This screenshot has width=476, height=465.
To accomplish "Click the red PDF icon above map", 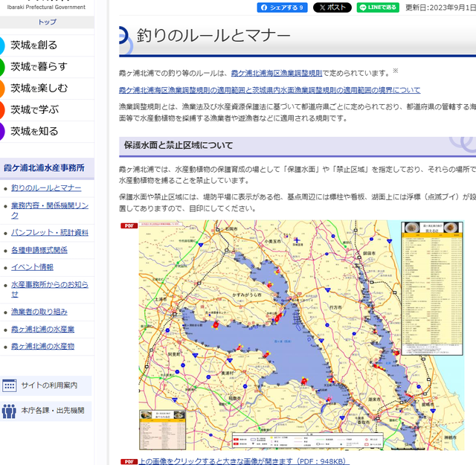I will (x=128, y=225).
